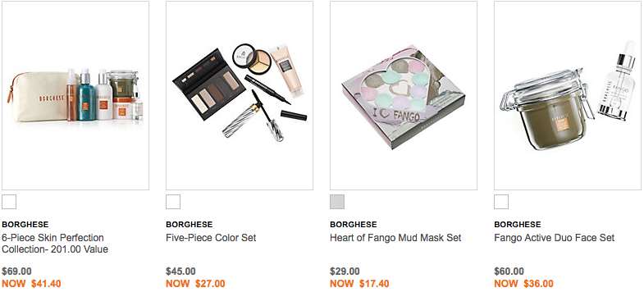This screenshot has width=644, height=306.
Task: Select white swatch under Fango Active Duo set
Action: 501,202
